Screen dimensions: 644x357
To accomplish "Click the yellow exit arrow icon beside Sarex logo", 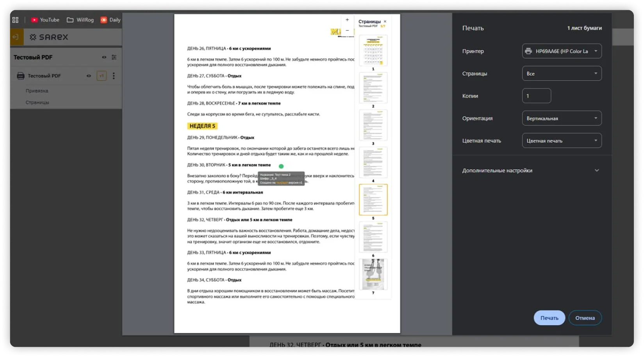I will pos(16,37).
